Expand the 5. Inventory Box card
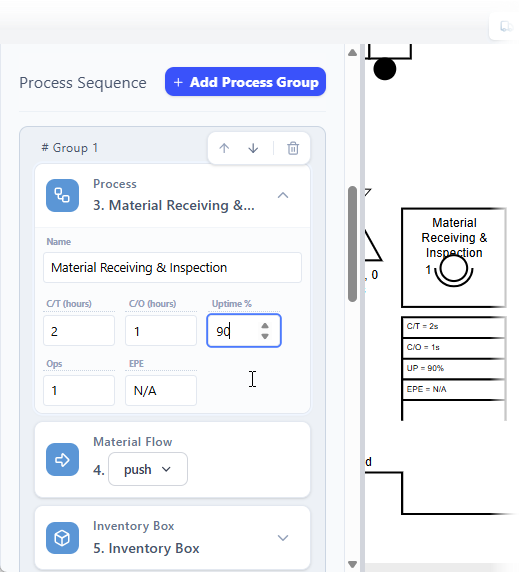The height and width of the screenshot is (572, 520). (x=283, y=538)
